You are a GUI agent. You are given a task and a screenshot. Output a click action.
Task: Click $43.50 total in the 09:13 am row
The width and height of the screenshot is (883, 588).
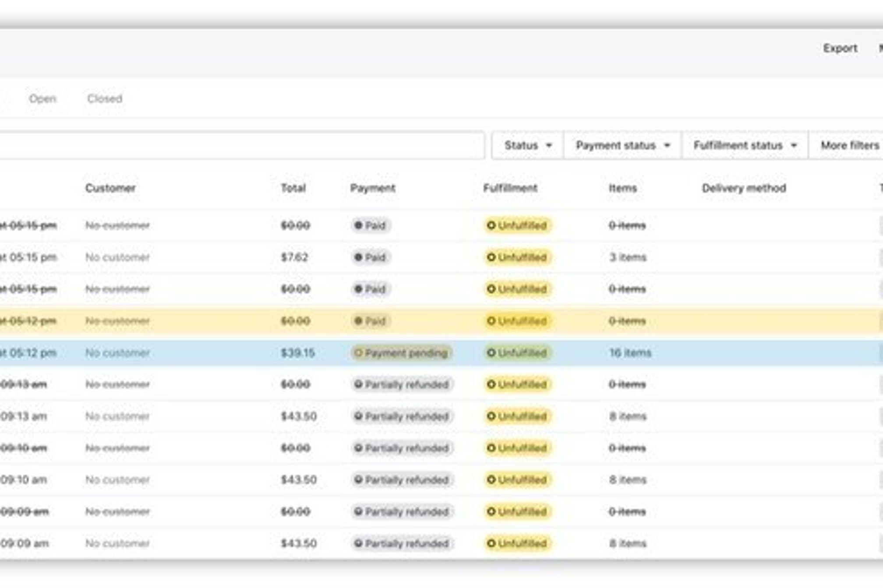point(299,416)
